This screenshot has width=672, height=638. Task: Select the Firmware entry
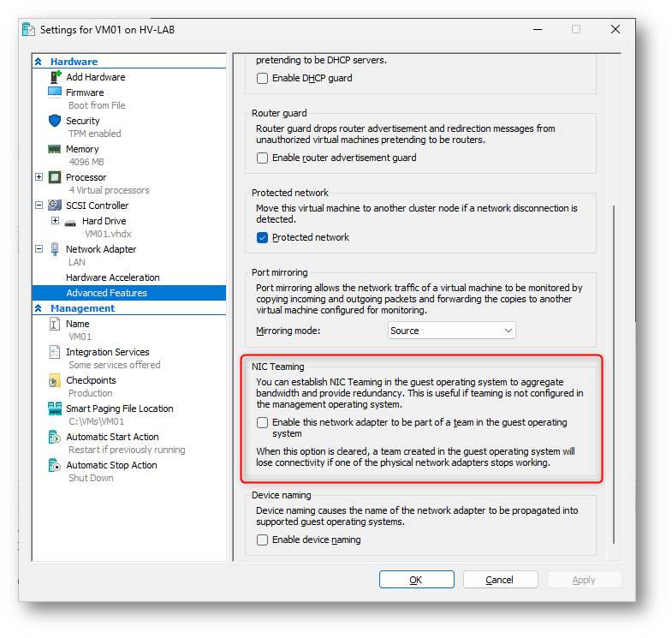[x=85, y=92]
